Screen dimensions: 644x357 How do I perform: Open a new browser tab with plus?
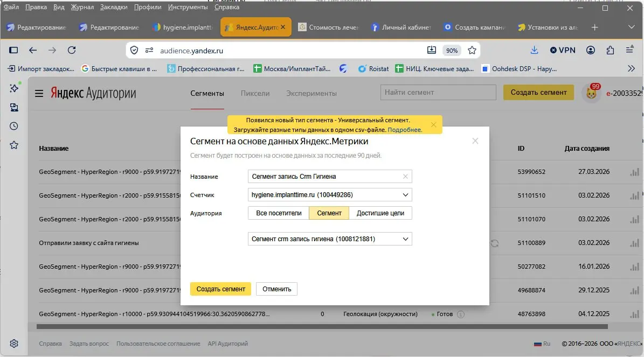click(x=595, y=27)
